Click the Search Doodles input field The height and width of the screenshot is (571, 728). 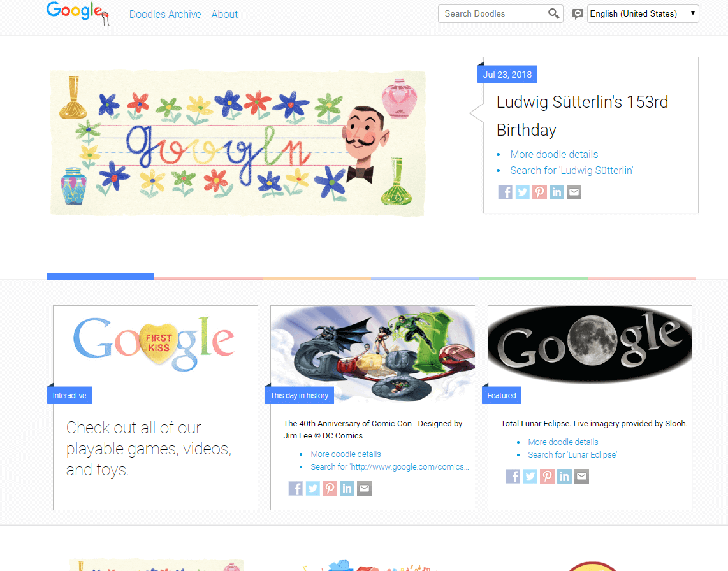point(494,14)
